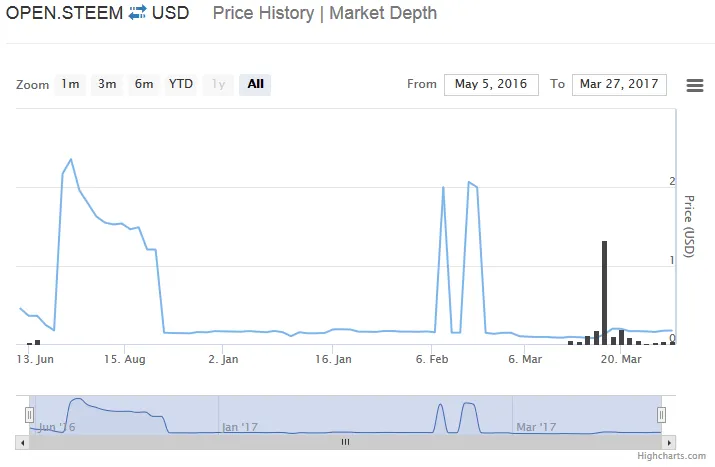Click navigator right scroll arrow
This screenshot has height=467, width=715.
point(668,442)
